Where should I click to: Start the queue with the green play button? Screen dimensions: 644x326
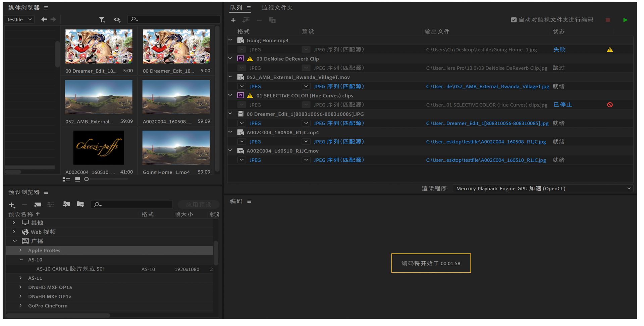click(x=625, y=20)
